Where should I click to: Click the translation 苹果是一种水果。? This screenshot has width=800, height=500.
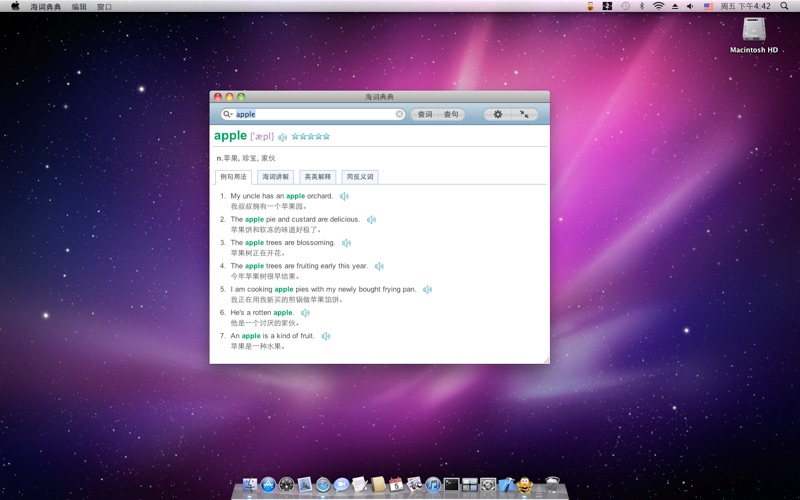tap(257, 346)
